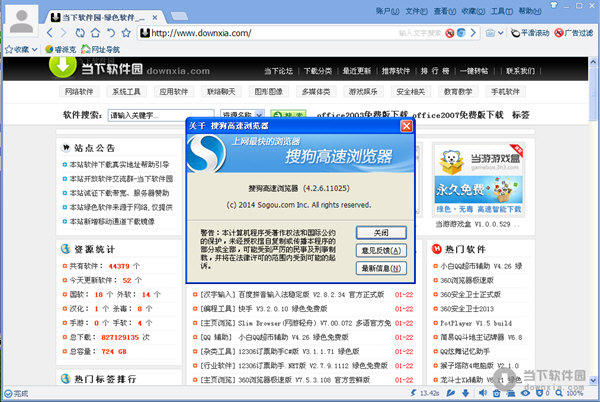Screen dimensions: 600x402
Task: Open the 睿派克 bookmark
Action: 60,49
